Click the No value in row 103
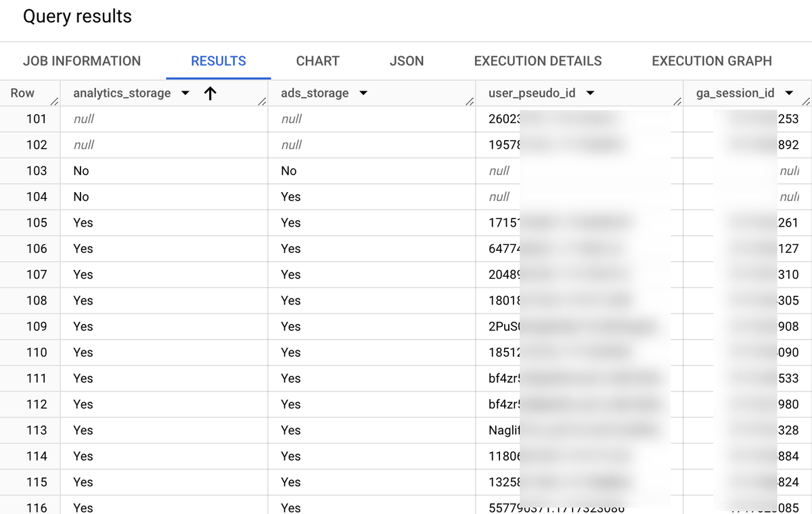 pos(81,170)
